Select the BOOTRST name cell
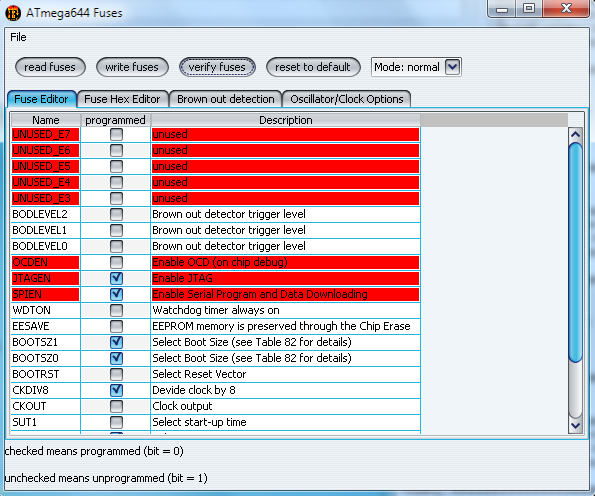Viewport: 595px width, 496px height. click(x=46, y=374)
